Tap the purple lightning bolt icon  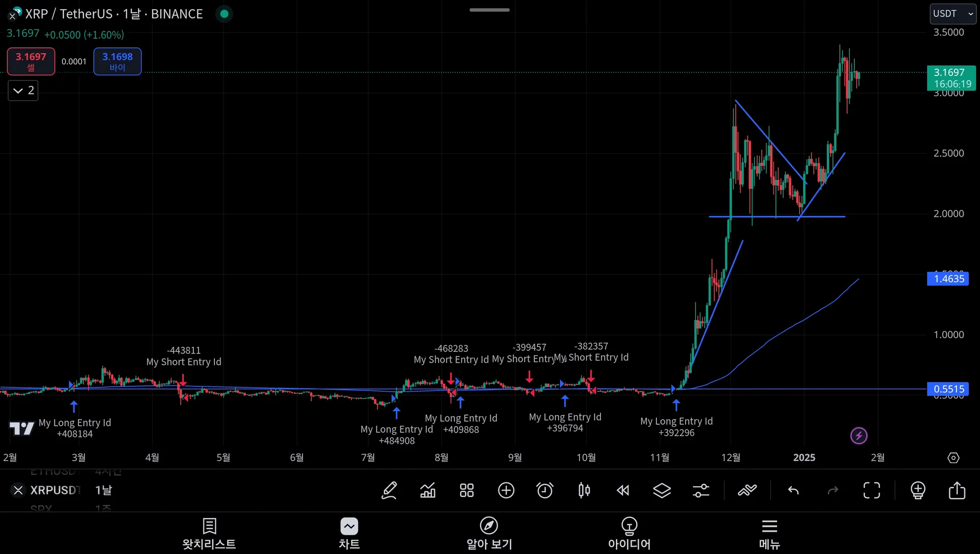pos(859,436)
